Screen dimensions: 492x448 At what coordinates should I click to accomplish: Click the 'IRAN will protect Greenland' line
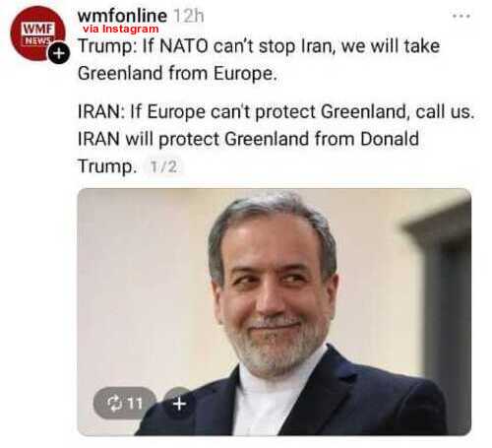click(248, 139)
